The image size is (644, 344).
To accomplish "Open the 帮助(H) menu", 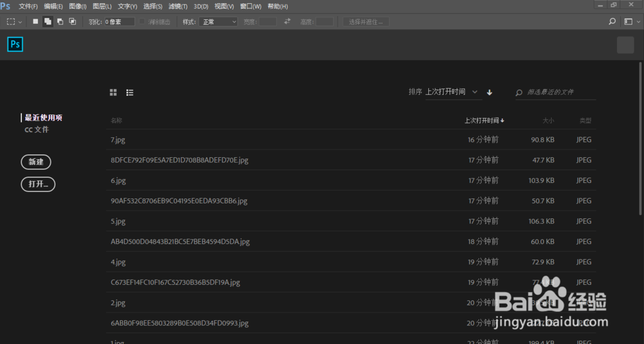I will coord(278,6).
